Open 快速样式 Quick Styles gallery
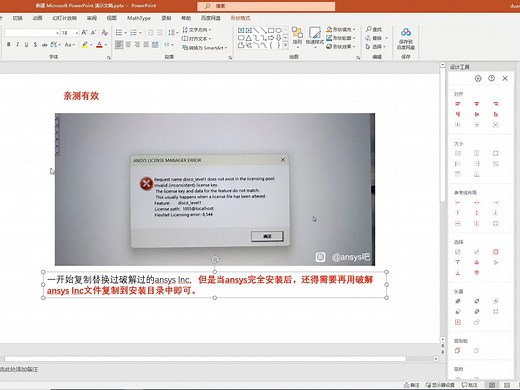 click(x=315, y=37)
